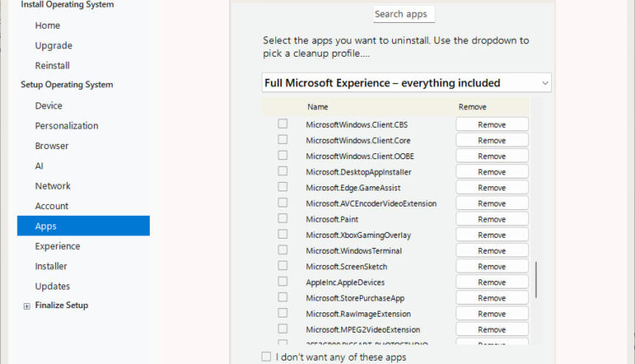Select checkbox for Microsoft.WindowsTerminal

[x=283, y=251]
